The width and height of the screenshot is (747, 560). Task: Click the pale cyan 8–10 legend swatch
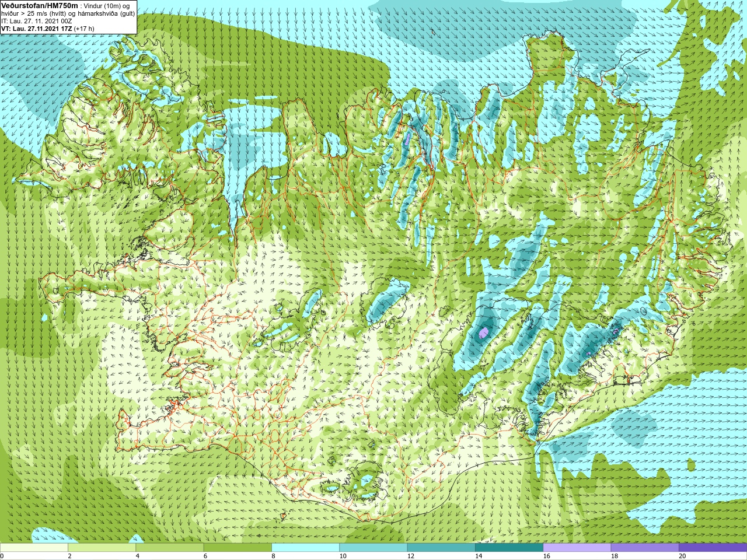coord(305,548)
